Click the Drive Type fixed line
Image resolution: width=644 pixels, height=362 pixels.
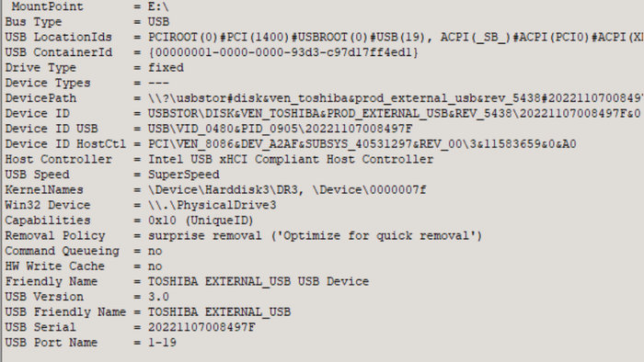95,68
